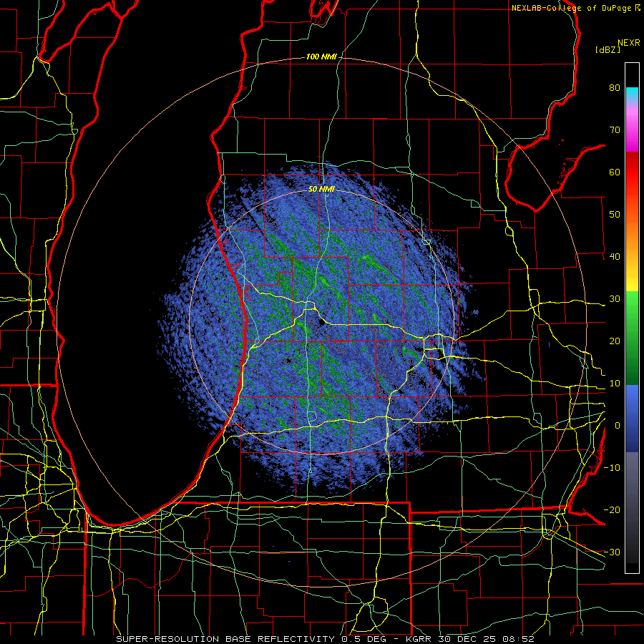Viewport: 644px width, 644px height.
Task: Click the 60 value on the dBZ scale
Action: (x=615, y=172)
